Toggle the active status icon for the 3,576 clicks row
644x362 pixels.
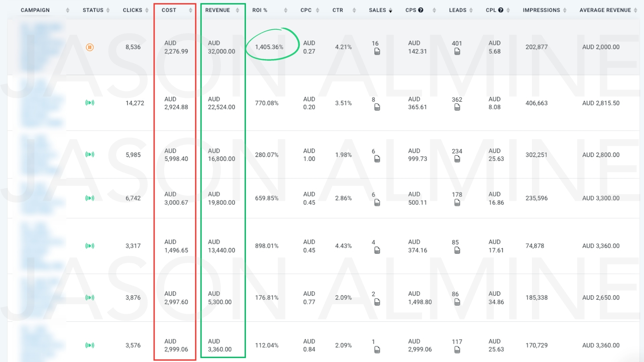coord(90,345)
